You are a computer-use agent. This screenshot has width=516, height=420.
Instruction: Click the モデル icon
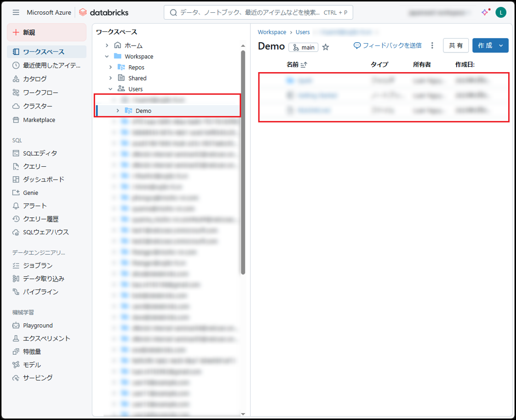click(x=16, y=365)
